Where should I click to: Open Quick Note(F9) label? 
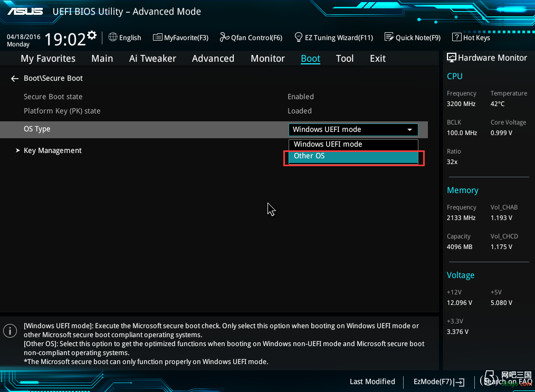pyautogui.click(x=418, y=37)
